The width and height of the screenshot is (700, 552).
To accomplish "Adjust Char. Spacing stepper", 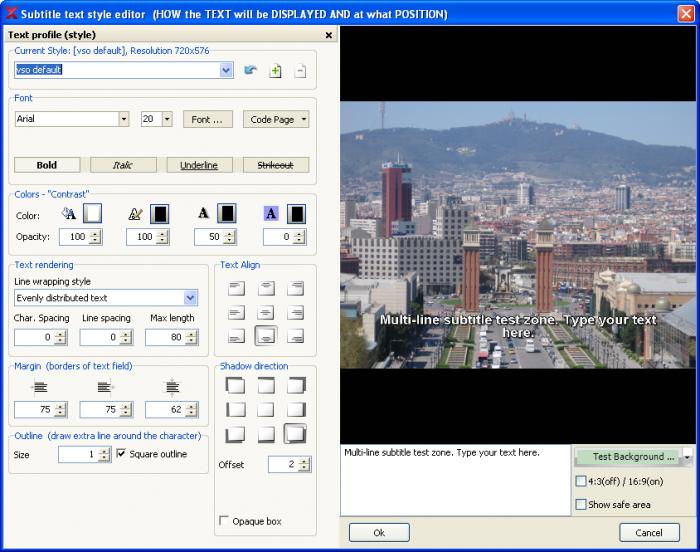I will 60,337.
